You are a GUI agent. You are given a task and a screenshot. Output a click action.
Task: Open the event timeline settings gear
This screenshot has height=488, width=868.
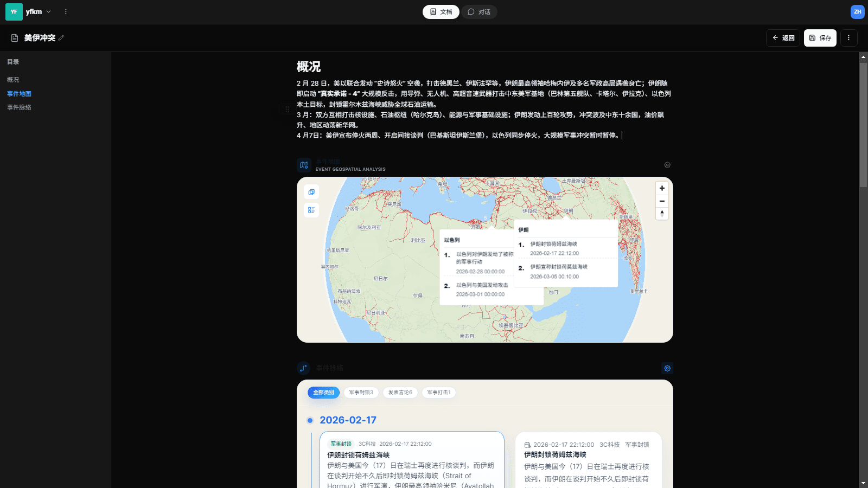[667, 368]
